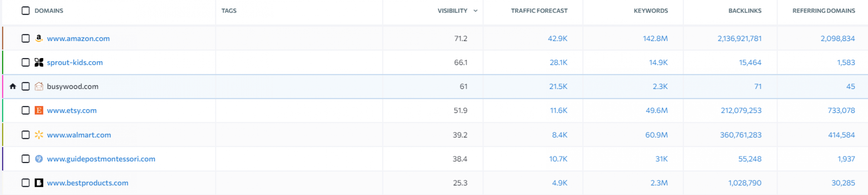
Task: Click the sprout-kids.com favicon icon
Action: coord(39,62)
